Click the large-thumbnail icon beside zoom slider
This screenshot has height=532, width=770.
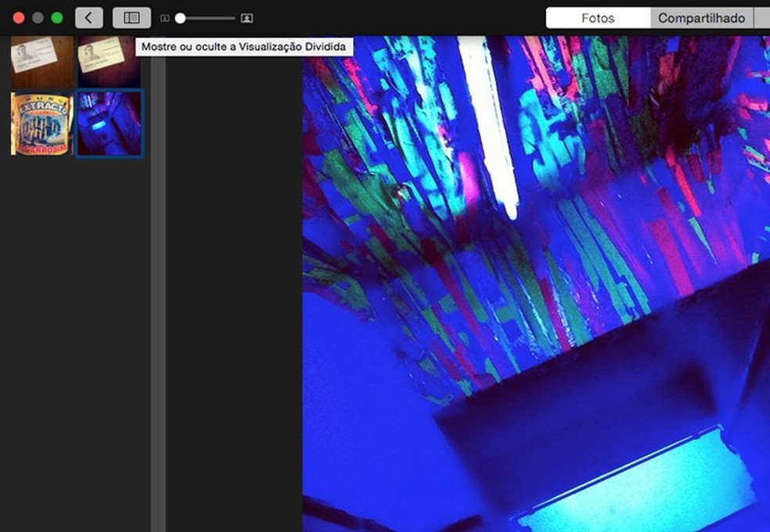pos(246,18)
